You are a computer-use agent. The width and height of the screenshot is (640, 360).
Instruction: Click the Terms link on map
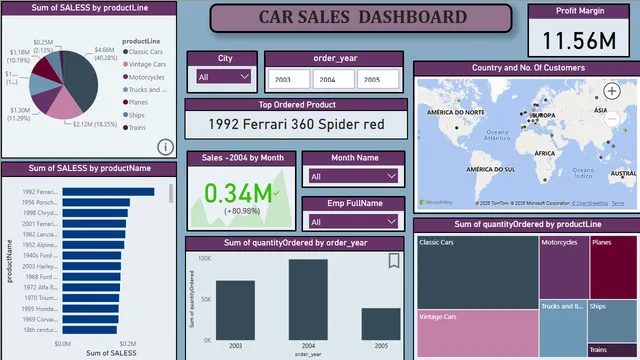pos(618,203)
